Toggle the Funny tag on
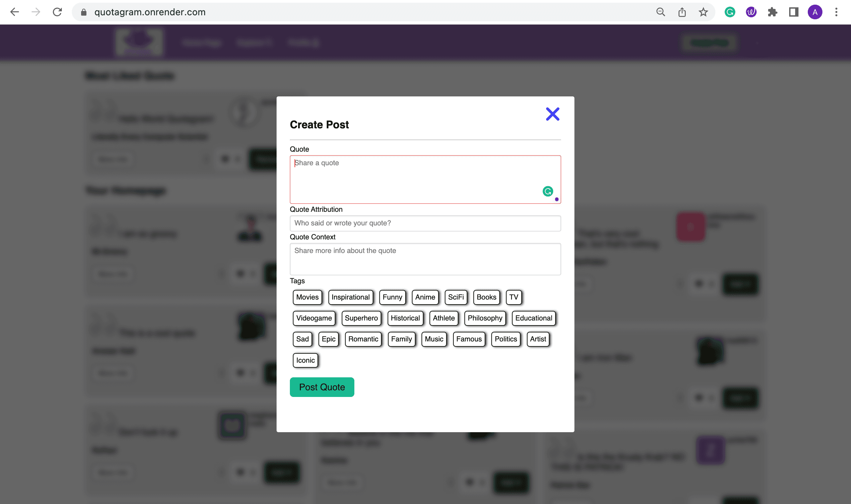The image size is (851, 504). 392,297
